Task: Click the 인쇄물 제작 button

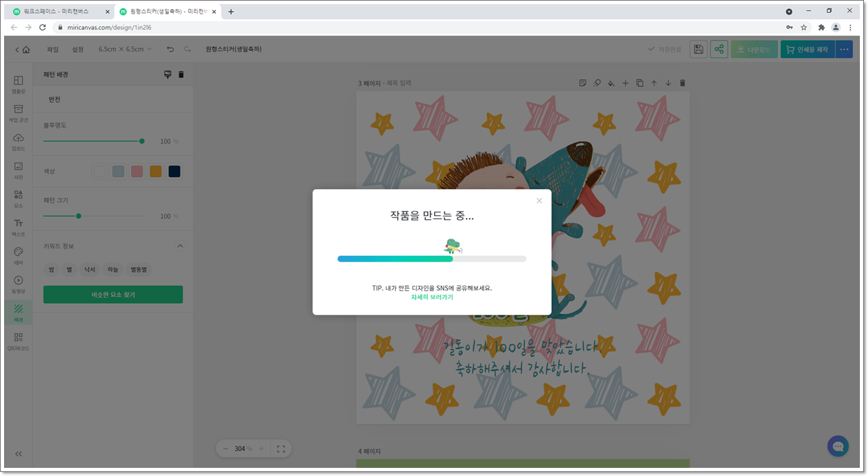Action: coord(808,49)
